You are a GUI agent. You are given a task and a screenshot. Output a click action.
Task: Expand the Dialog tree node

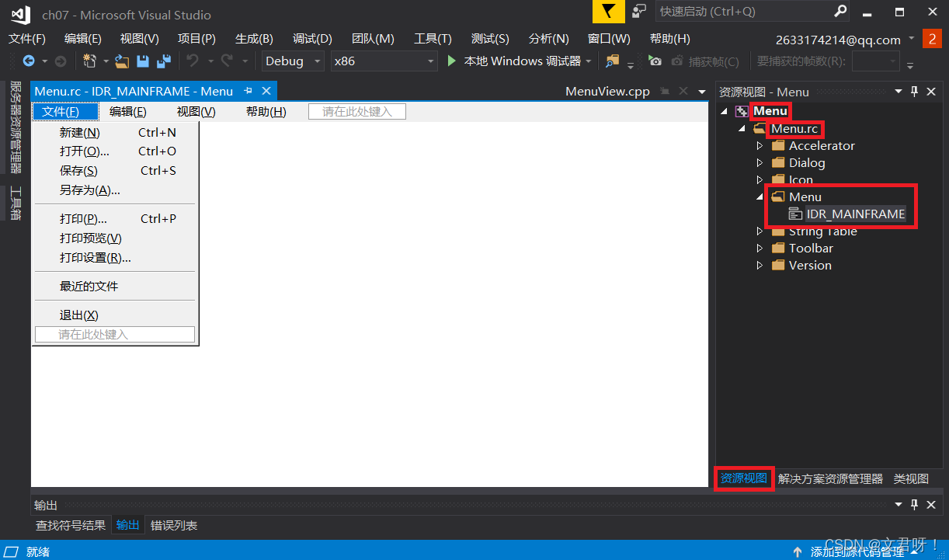(760, 162)
